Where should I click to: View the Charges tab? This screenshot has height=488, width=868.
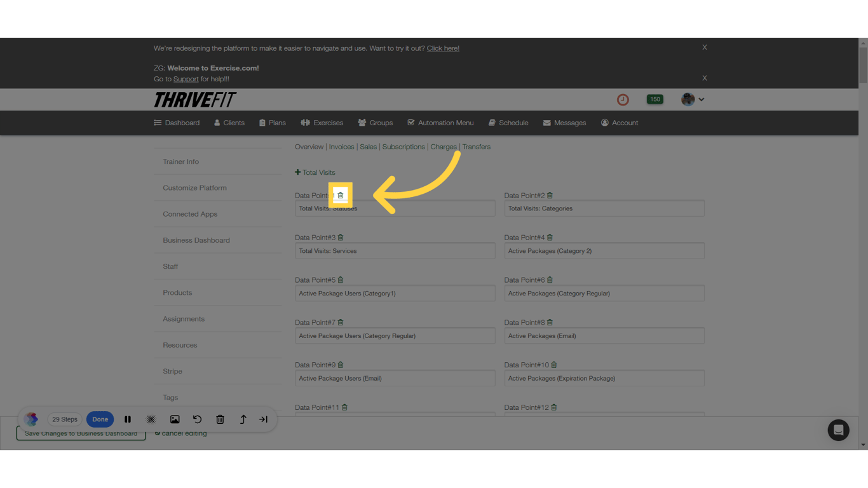click(444, 147)
